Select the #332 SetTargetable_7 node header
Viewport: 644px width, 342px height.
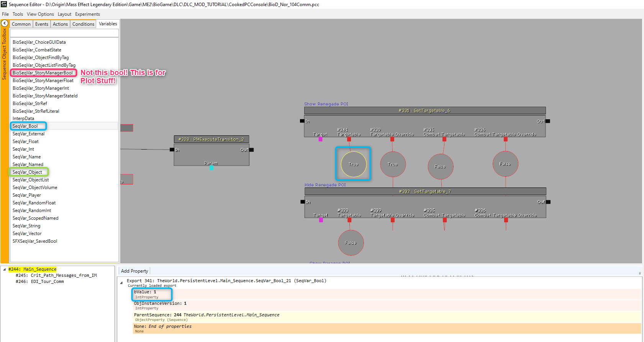(x=425, y=191)
